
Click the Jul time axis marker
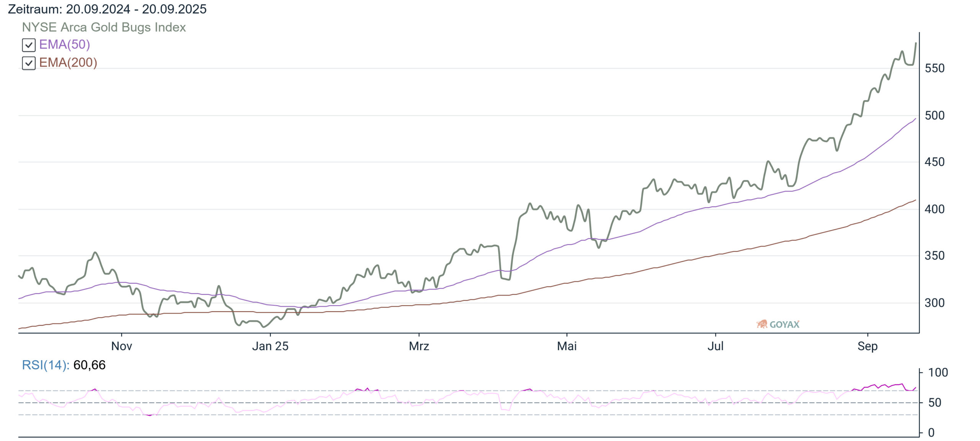point(715,346)
